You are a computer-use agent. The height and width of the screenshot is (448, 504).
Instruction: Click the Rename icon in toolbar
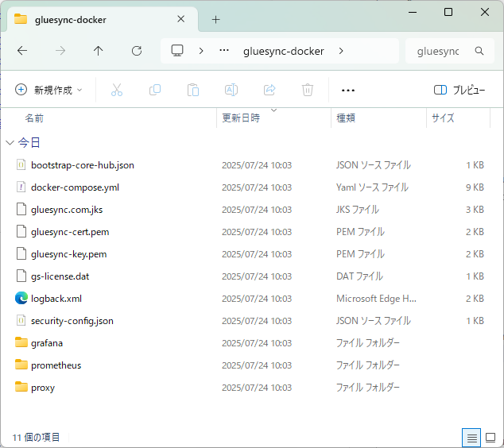pyautogui.click(x=231, y=90)
